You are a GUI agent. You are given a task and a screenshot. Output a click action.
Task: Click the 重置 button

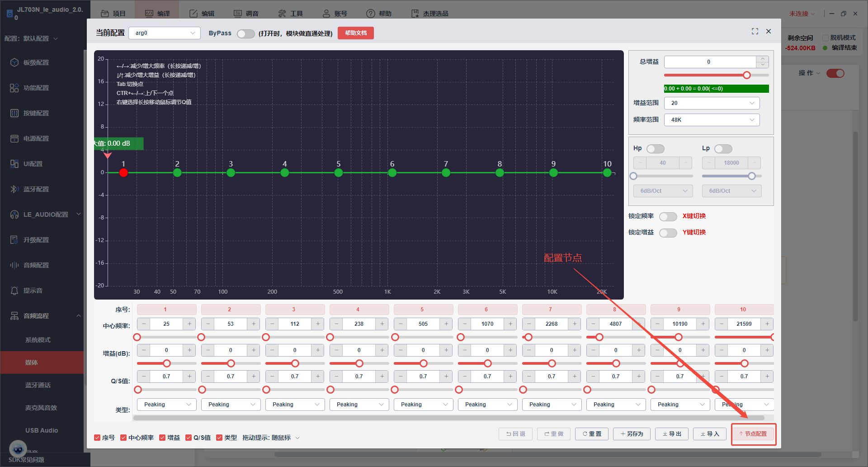[x=592, y=434]
